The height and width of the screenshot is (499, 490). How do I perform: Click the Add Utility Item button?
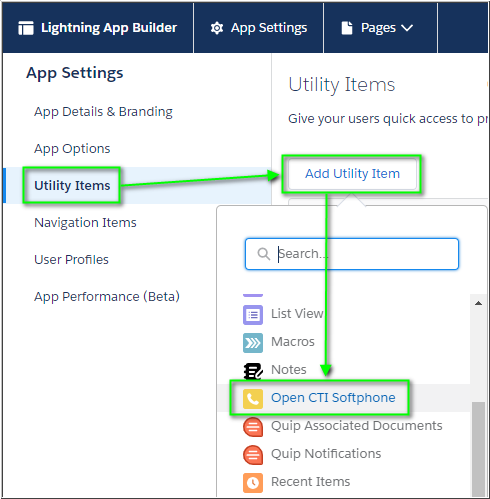[x=352, y=174]
